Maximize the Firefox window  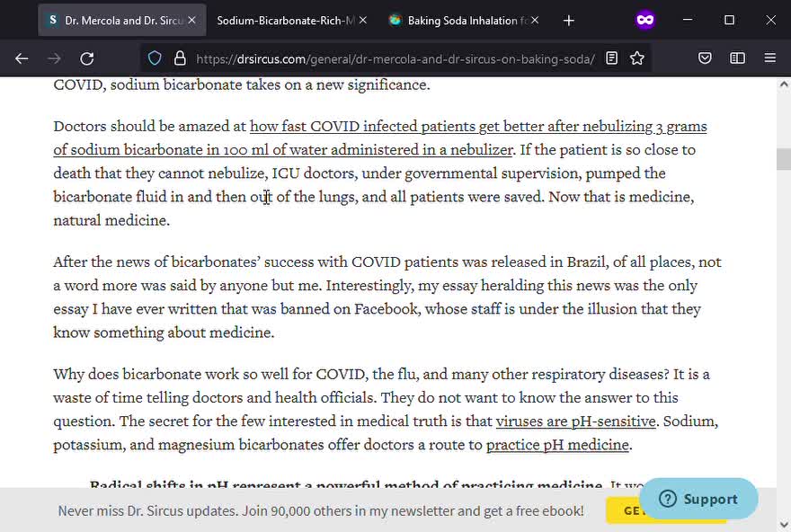729,20
